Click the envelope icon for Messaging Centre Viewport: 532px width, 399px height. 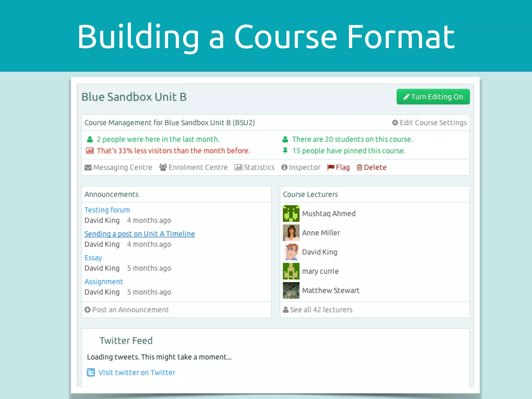[x=88, y=168]
